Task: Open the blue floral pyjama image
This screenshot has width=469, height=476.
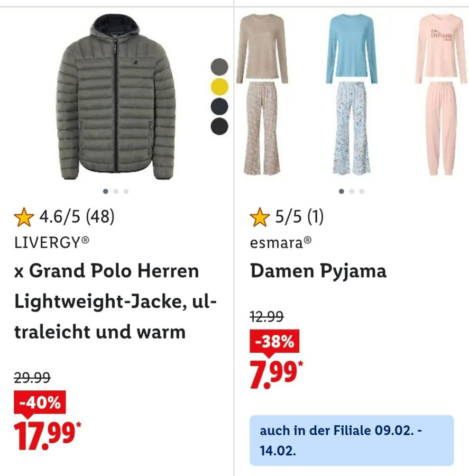Action: [352, 95]
